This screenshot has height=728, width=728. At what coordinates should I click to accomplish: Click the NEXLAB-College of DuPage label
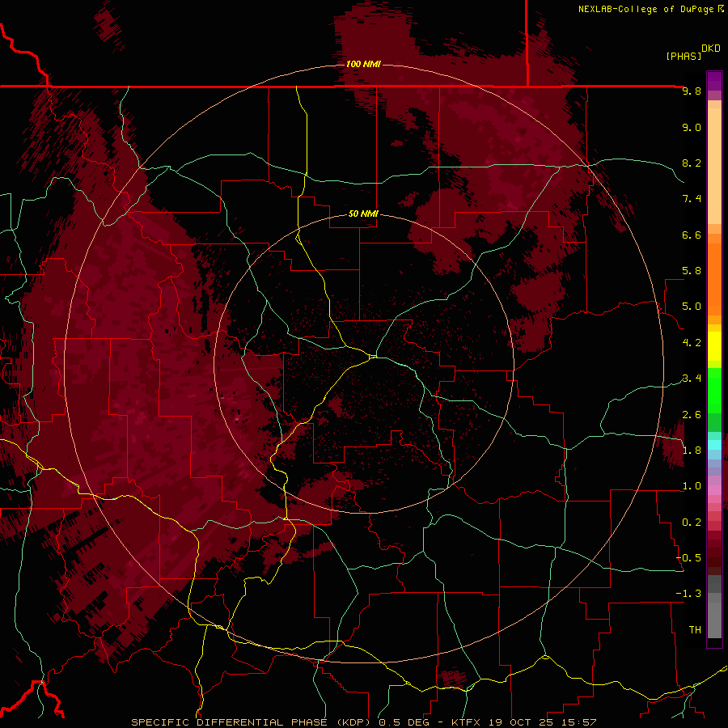coord(647,9)
